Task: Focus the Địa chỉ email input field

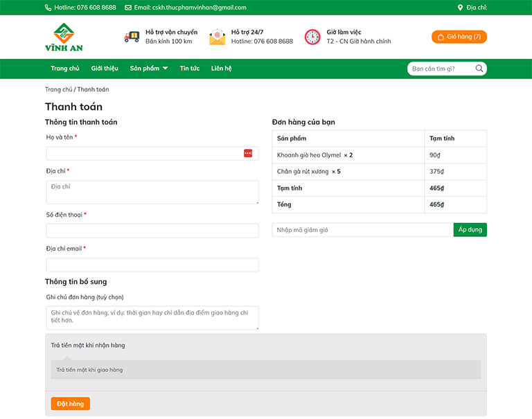Action: [x=152, y=265]
